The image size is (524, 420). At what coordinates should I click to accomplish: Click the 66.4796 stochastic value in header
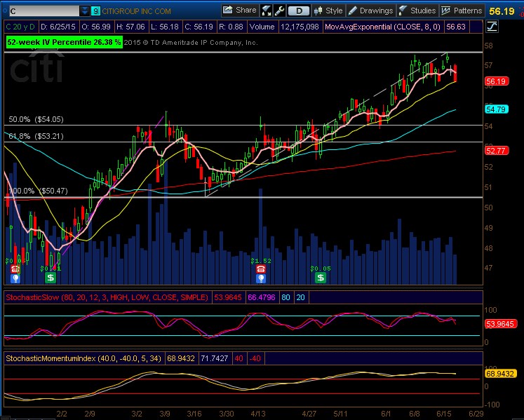click(262, 297)
